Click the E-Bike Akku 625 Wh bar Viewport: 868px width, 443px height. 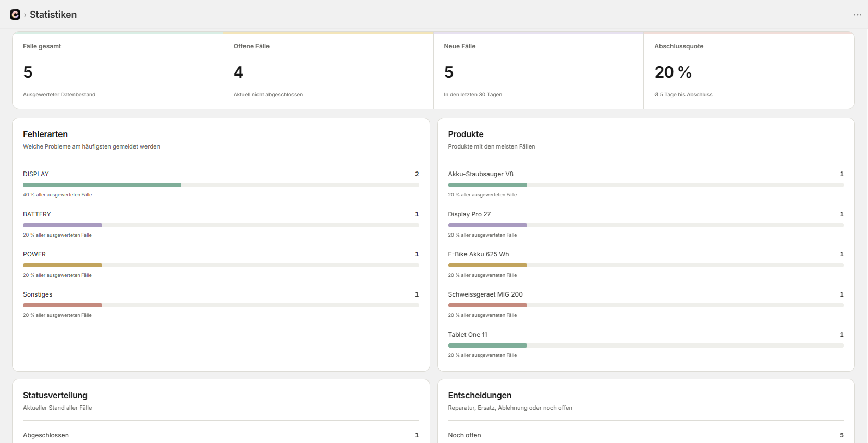(646, 265)
